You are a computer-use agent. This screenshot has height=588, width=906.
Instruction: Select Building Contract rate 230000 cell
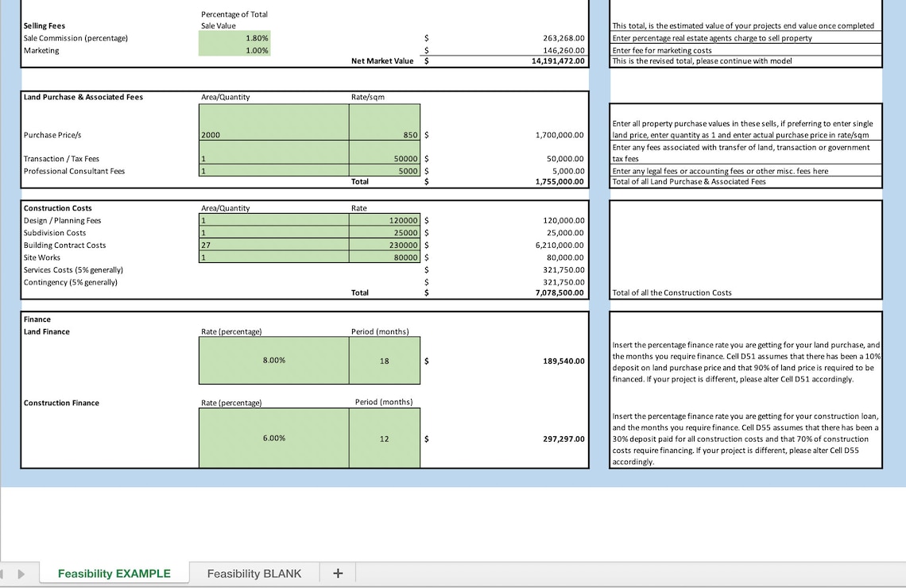coord(385,245)
